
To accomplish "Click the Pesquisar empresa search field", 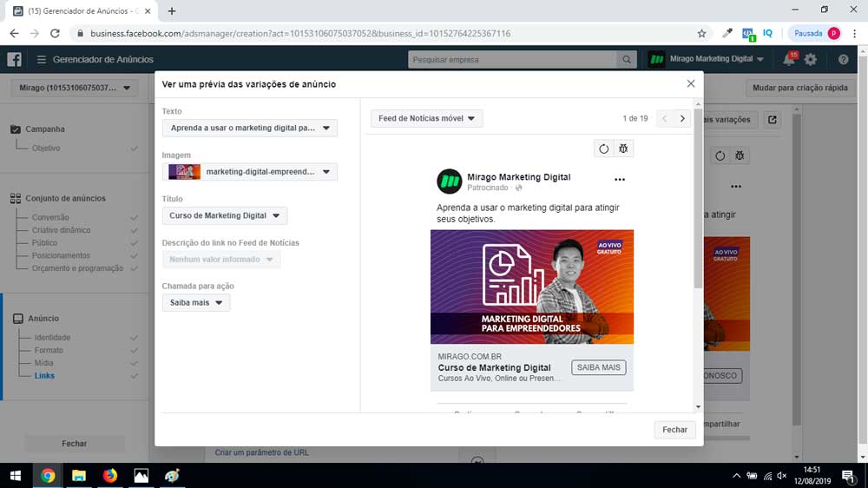I will [x=512, y=59].
